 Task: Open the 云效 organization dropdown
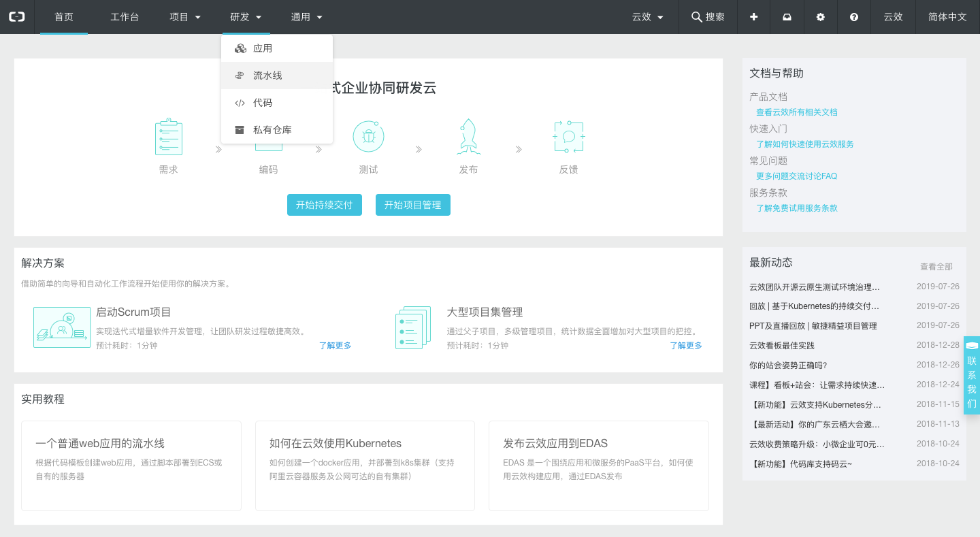click(648, 17)
